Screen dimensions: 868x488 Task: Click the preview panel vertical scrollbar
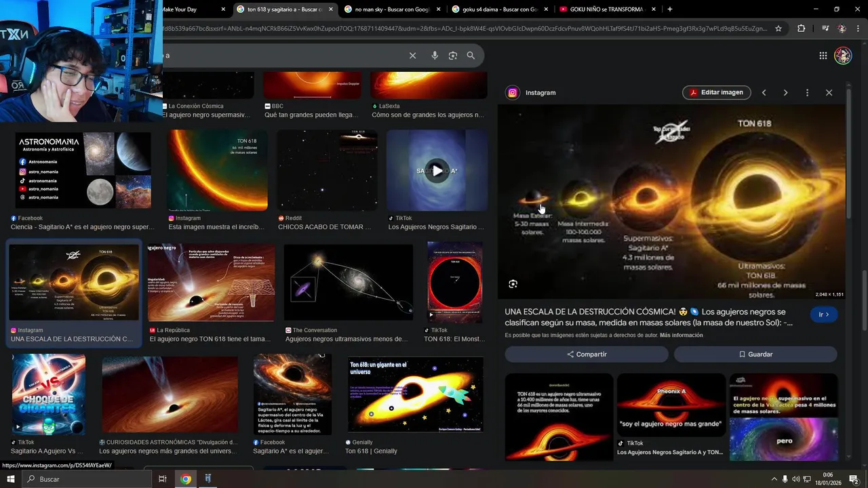(848, 152)
